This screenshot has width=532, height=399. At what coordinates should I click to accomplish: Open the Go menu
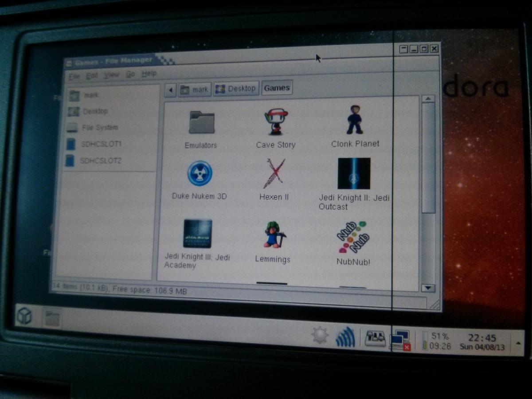click(130, 74)
